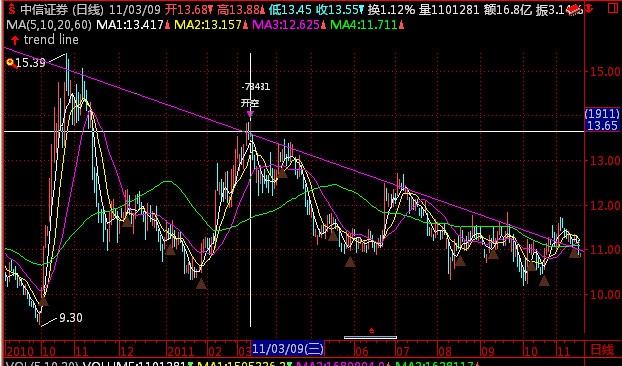Viewport: 622px width, 366px height.
Task: Click the white MA1:13.417 value
Action: (x=130, y=25)
